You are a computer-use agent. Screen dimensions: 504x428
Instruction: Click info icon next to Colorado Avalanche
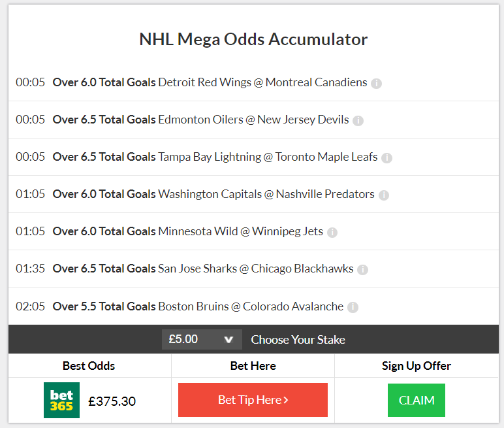(x=353, y=307)
